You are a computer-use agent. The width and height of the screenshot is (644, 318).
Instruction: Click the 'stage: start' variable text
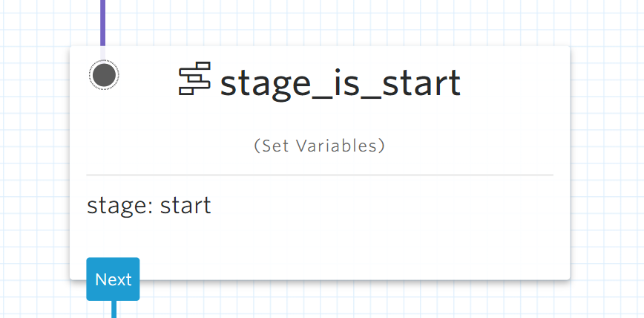coord(149,205)
